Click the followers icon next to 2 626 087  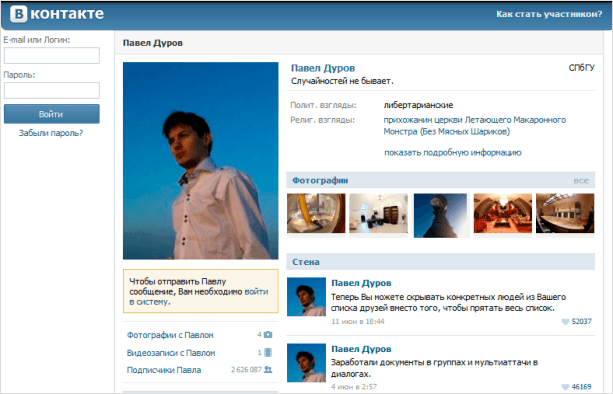click(268, 369)
